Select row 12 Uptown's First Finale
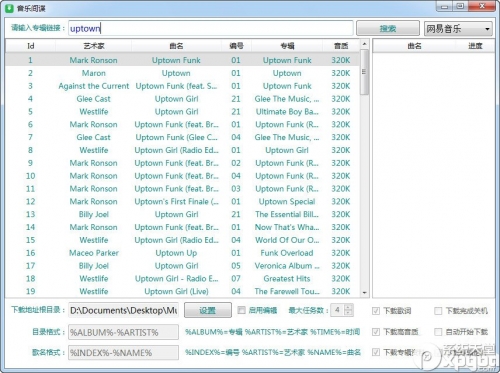This screenshot has width=500, height=373. click(x=183, y=201)
